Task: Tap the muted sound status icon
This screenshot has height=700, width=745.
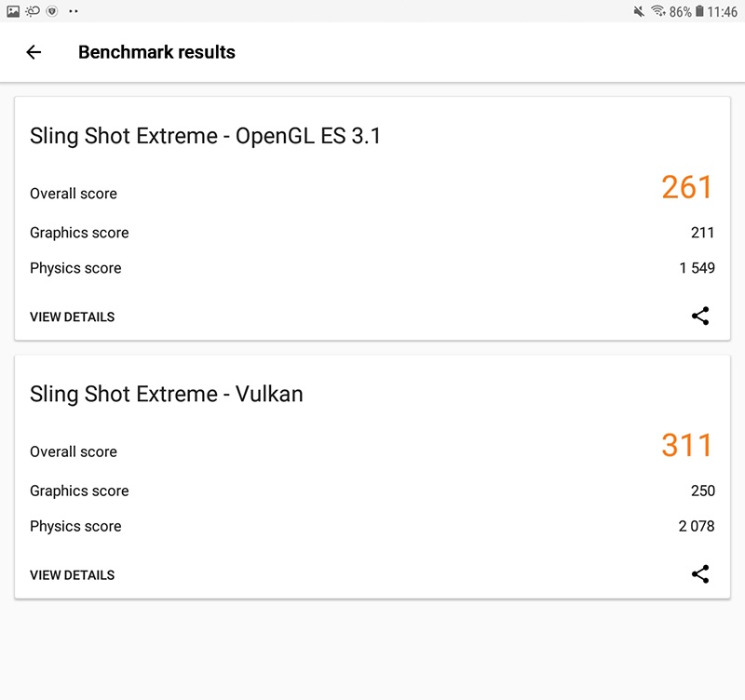Action: tap(639, 11)
